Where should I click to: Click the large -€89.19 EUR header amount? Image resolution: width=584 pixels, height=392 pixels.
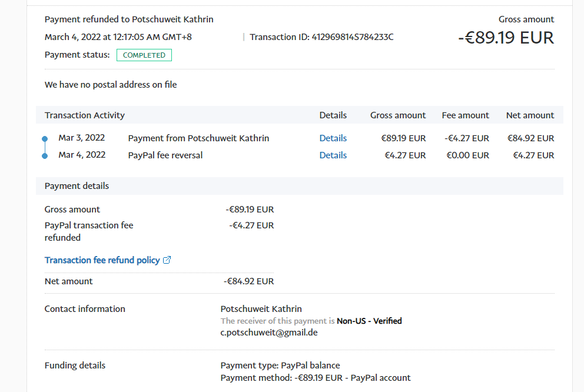tap(506, 38)
